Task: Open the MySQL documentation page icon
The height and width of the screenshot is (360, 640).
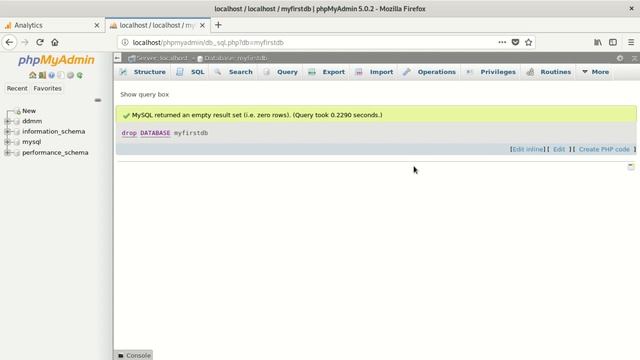Action: click(x=61, y=75)
